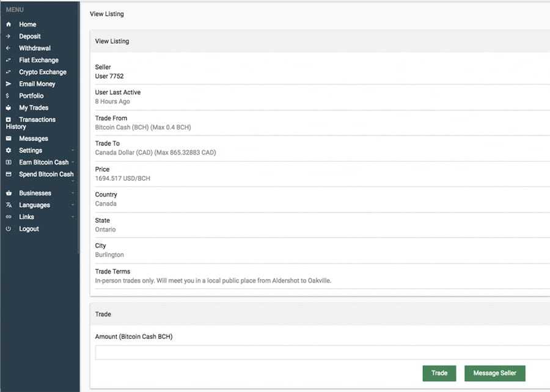
Task: Open Transactions History menu item
Action: [37, 120]
